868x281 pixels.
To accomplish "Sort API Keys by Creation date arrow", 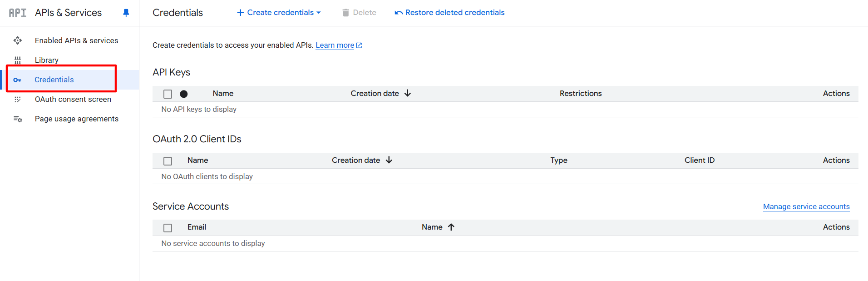I will click(x=408, y=93).
